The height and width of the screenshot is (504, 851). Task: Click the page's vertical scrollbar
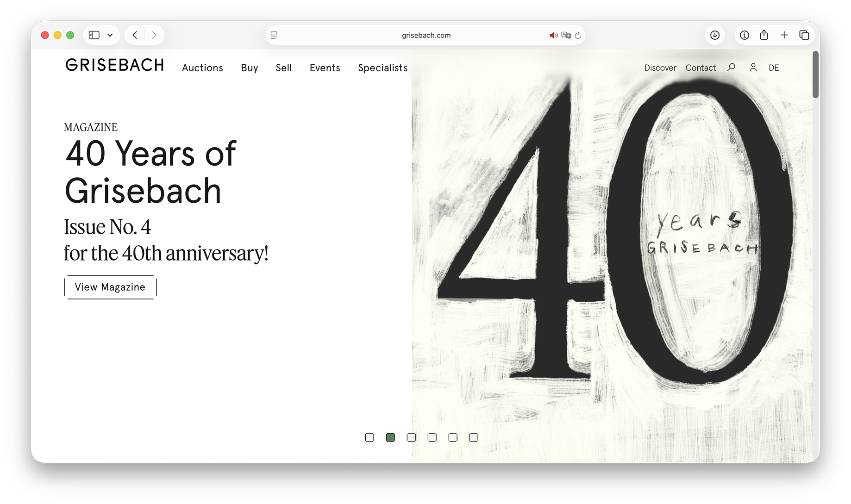pos(815,75)
